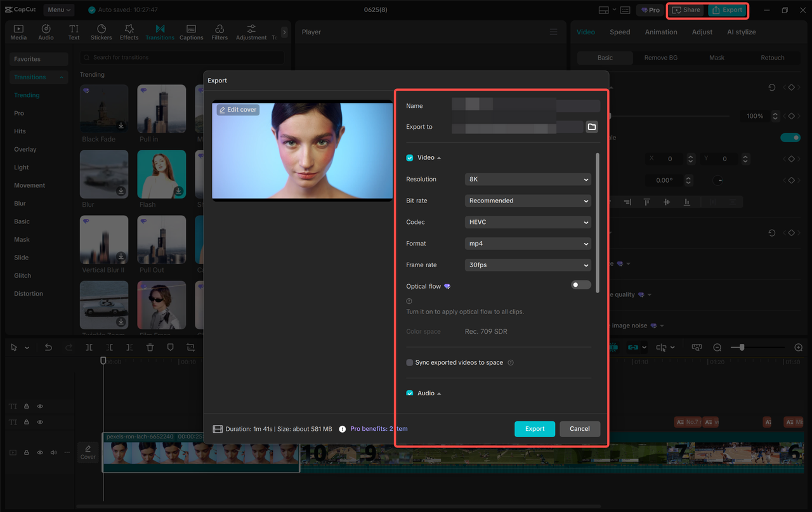Screen dimensions: 812x512
Task: Select the Stickers panel
Action: (x=101, y=32)
